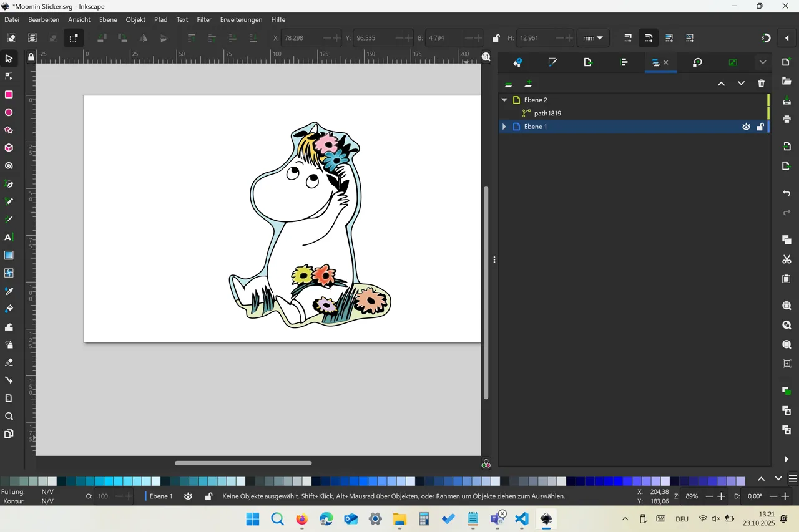Collapse the Ebene 2 layer
Viewport: 799px width, 532px height.
(x=504, y=100)
